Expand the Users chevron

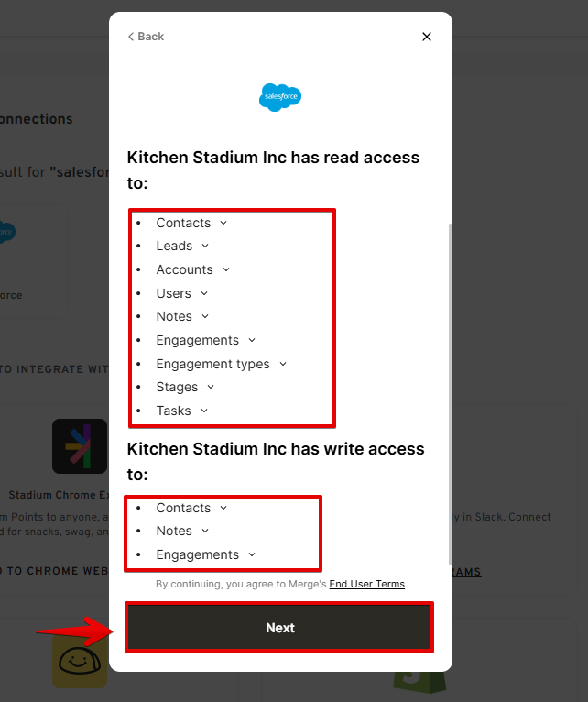coord(204,293)
